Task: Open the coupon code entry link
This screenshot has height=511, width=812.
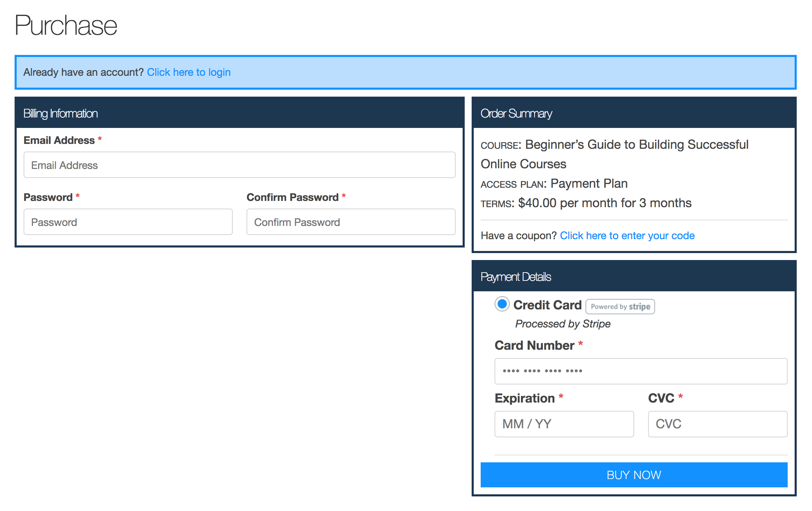Action: coord(627,236)
